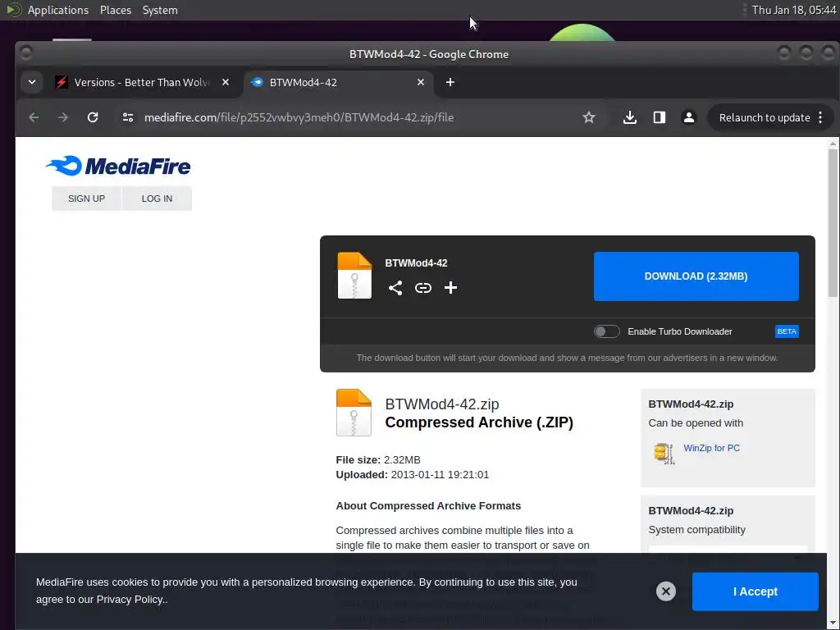Click the WinZip application icon
840x630 pixels.
pos(664,453)
